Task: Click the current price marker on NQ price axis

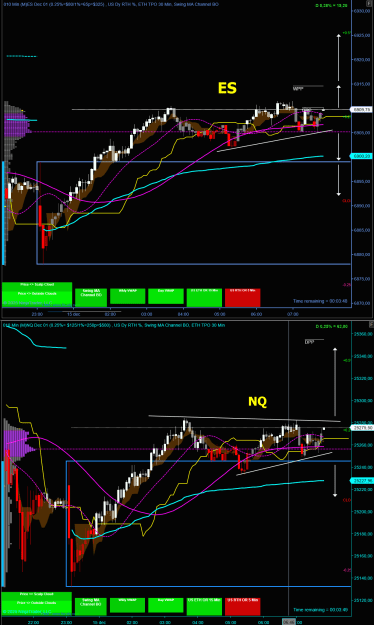Action: 361,428
